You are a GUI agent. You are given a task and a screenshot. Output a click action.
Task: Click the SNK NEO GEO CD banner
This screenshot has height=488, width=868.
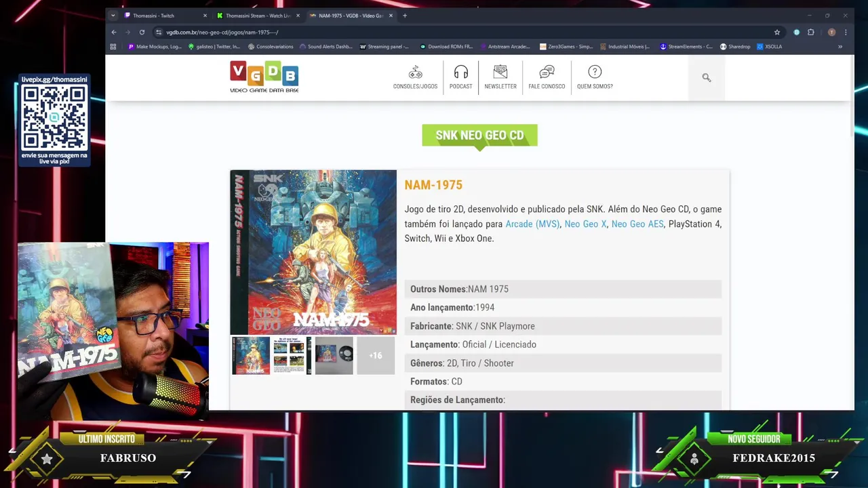(x=479, y=135)
